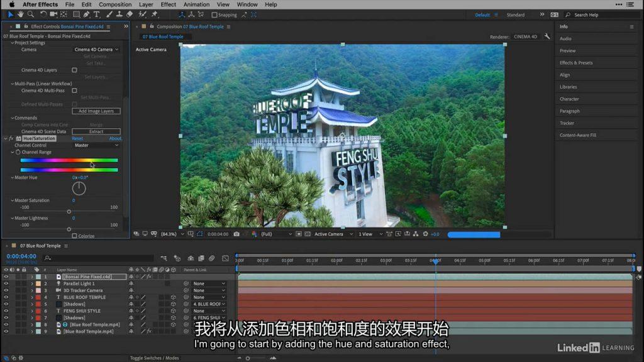Select the Unified Camera tool

[x=53, y=15]
